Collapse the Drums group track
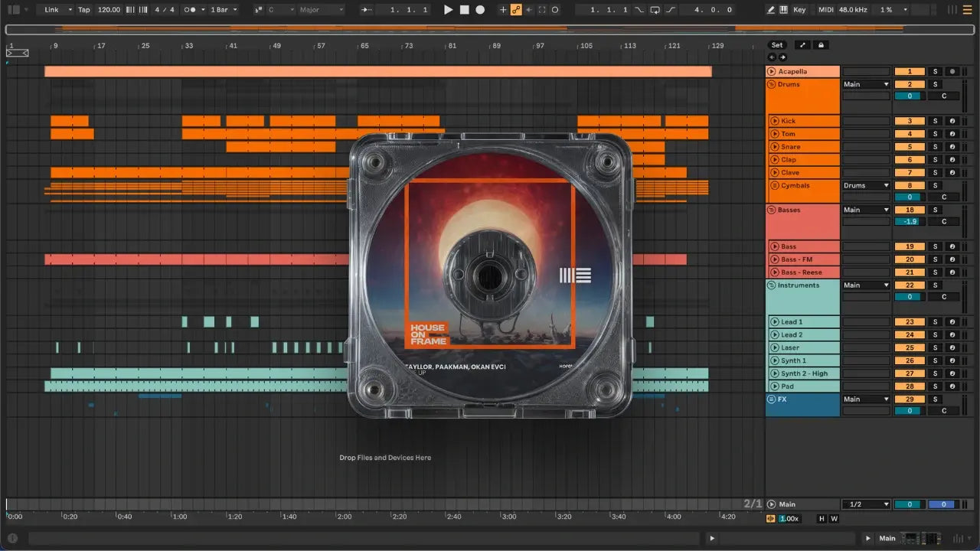 pos(771,84)
